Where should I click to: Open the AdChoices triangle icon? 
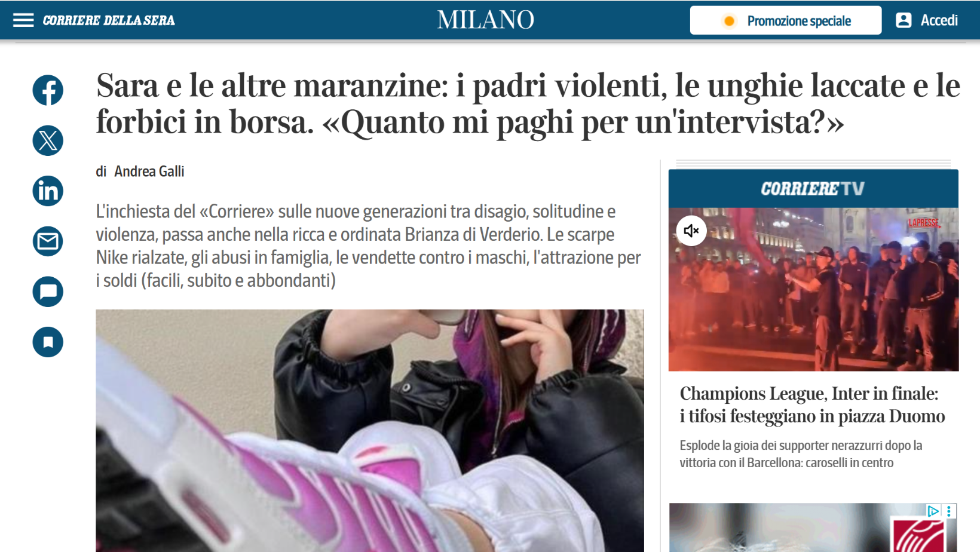(932, 511)
